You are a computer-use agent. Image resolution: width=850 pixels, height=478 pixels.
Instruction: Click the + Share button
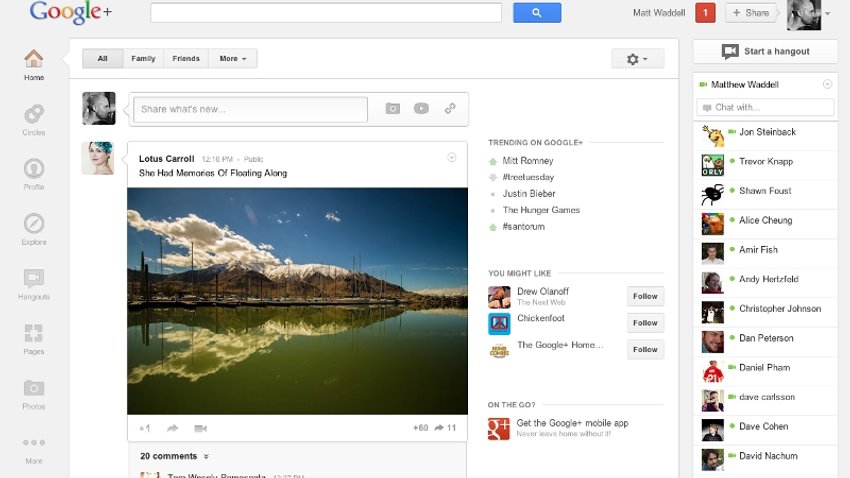coord(751,12)
